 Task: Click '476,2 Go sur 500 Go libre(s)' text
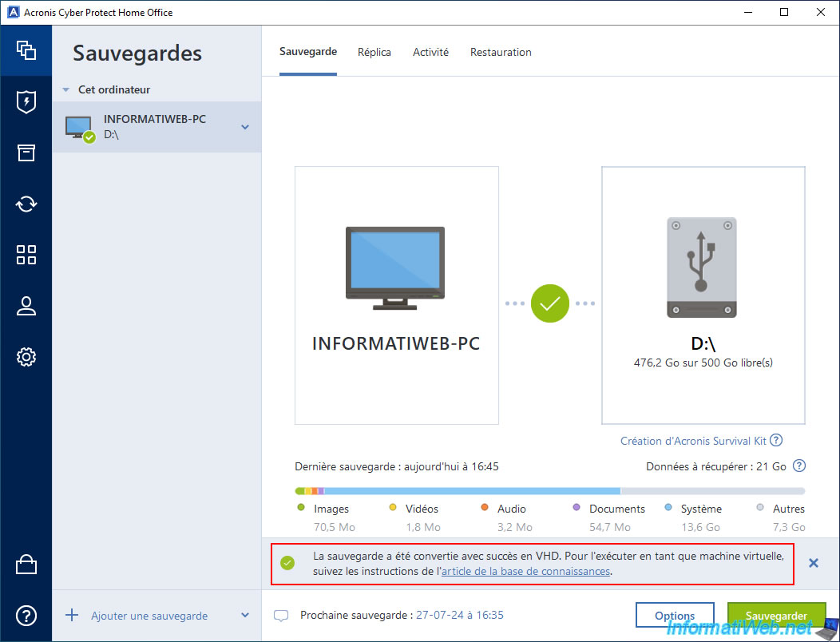tap(703, 363)
